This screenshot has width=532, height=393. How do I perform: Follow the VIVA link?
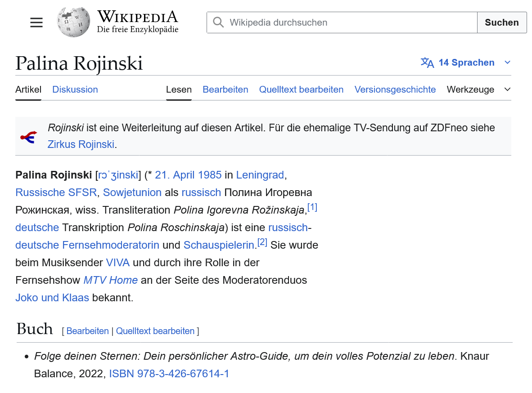coord(118,263)
